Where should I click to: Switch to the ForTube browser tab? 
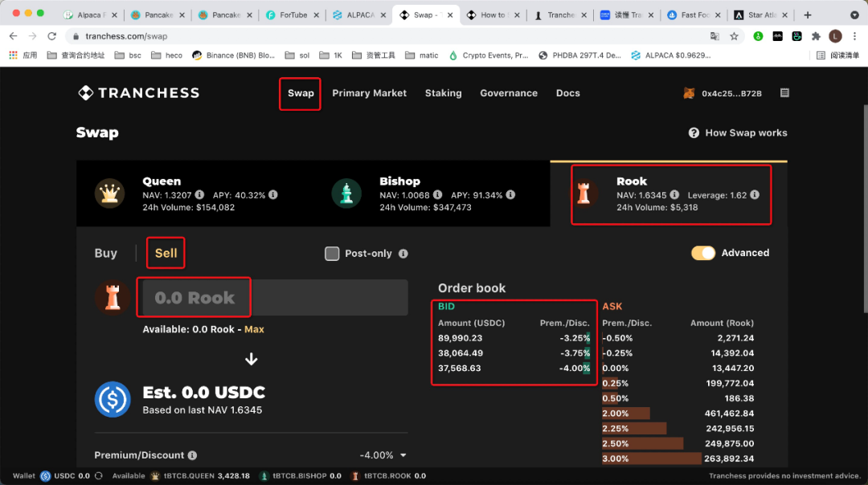click(x=293, y=15)
